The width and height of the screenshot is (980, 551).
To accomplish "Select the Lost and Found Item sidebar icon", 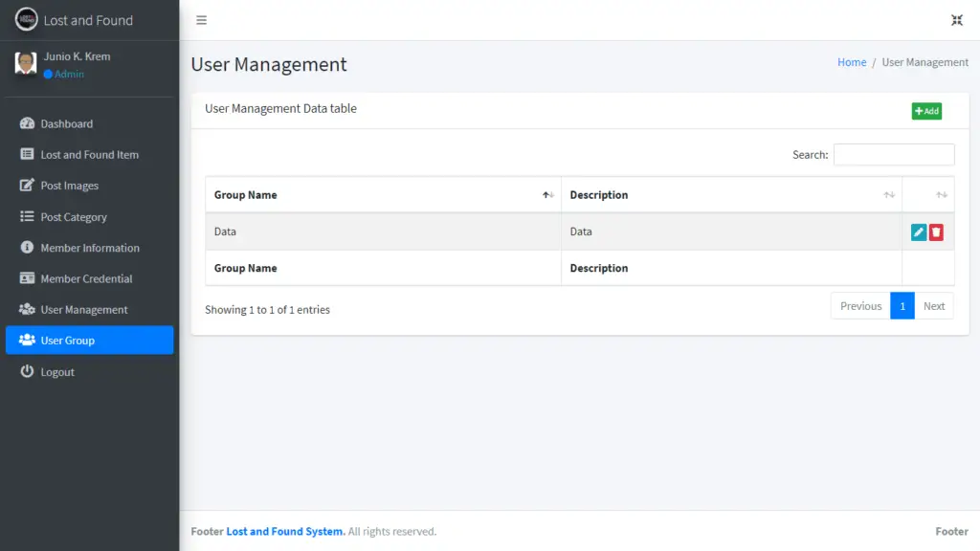I will pyautogui.click(x=29, y=154).
